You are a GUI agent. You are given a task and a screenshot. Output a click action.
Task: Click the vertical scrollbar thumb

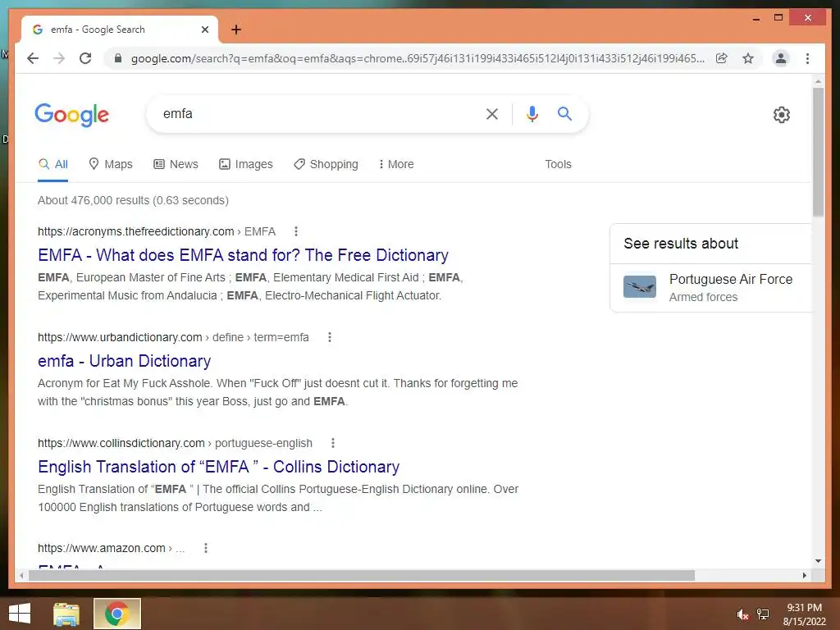(818, 152)
